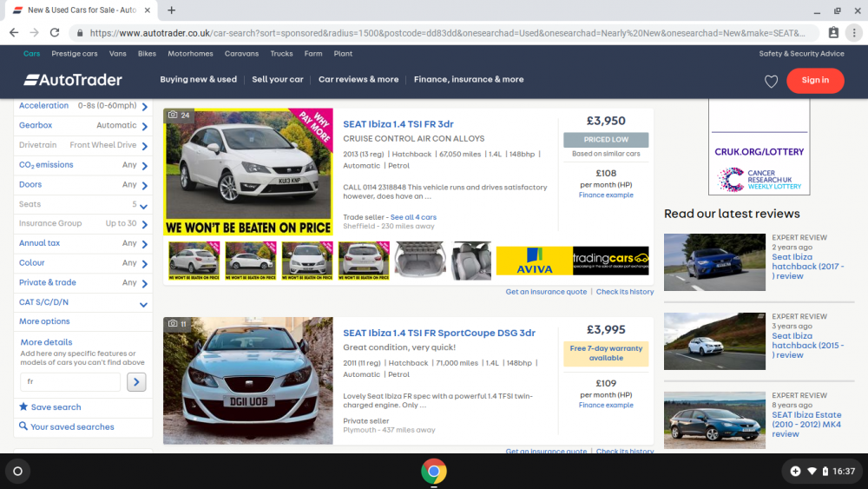Screen dimensions: 868x489
Task: Click More options link
Action: click(44, 321)
